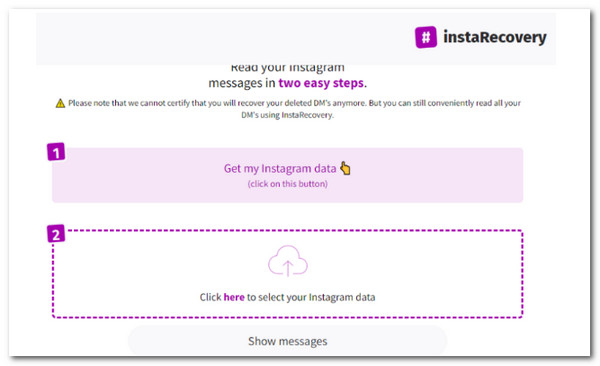Click the '(click on this button)' hint text
The image size is (600, 366).
coord(287,184)
